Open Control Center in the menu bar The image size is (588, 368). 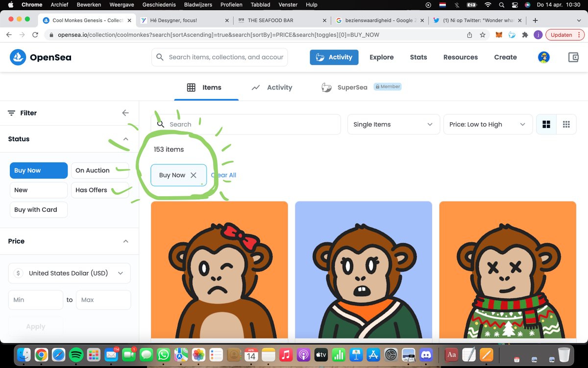514,5
